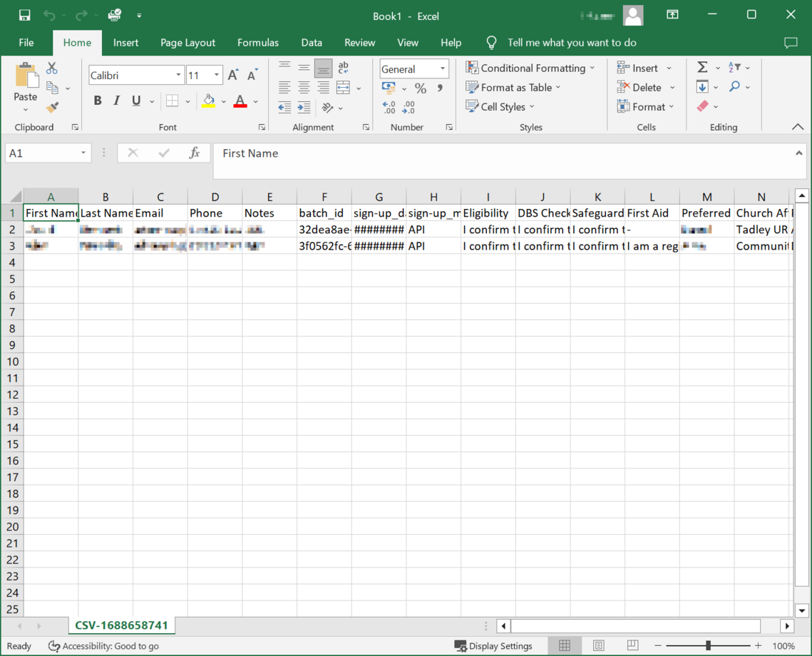This screenshot has height=656, width=812.
Task: Switch to the Review tab
Action: [x=359, y=43]
